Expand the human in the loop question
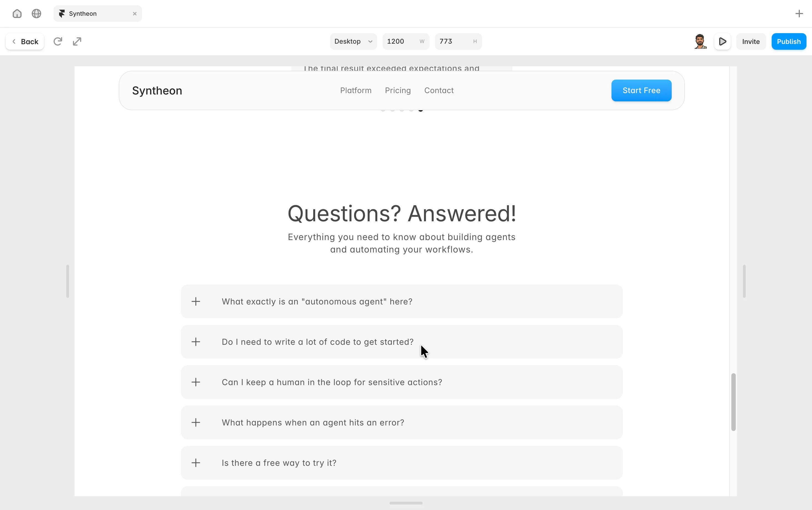The image size is (812, 510). click(402, 382)
